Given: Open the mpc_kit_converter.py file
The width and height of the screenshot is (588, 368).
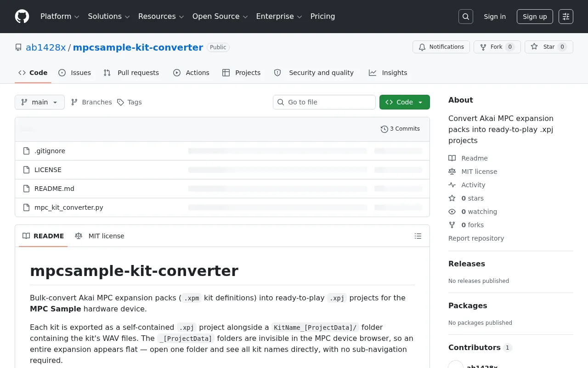Looking at the screenshot, I should click(69, 207).
